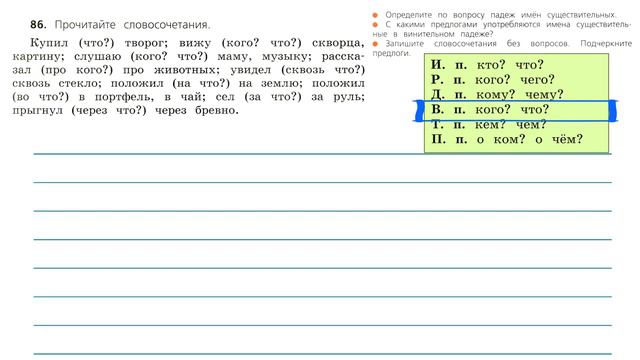The image size is (640, 360).
Task: Click the word 'руль;' in the text
Action: (349, 97)
